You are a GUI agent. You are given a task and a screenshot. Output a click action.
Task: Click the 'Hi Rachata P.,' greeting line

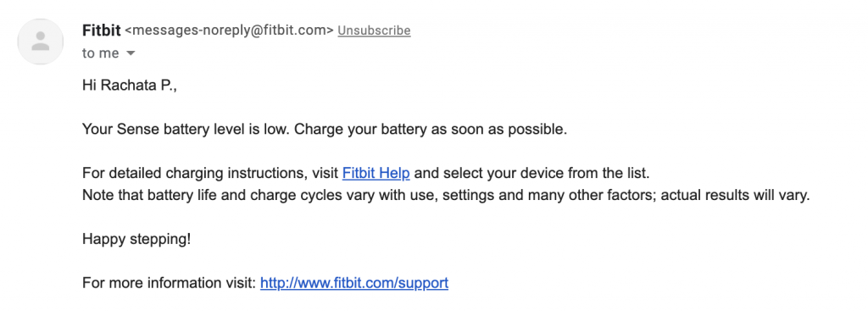pos(130,86)
